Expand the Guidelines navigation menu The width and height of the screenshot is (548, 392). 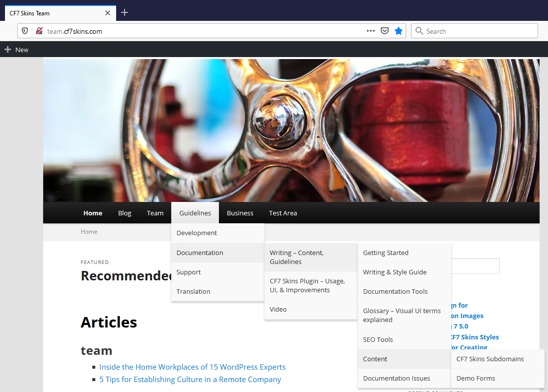(195, 213)
